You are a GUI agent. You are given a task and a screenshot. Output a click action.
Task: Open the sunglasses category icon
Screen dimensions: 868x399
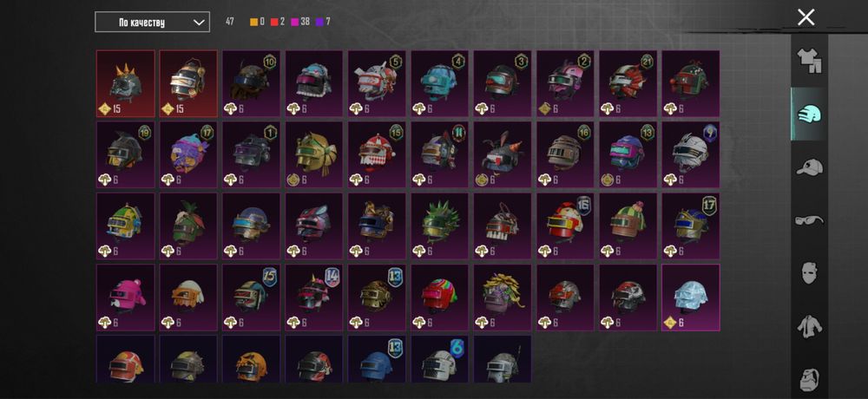(809, 220)
